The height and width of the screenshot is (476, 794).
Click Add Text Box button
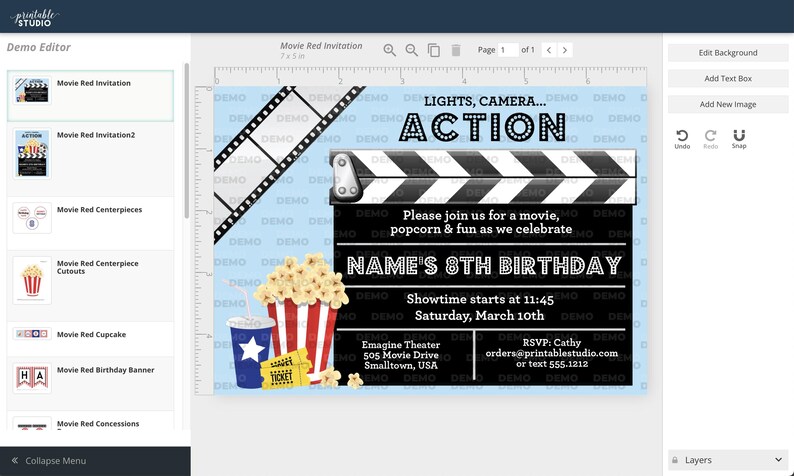(x=728, y=78)
